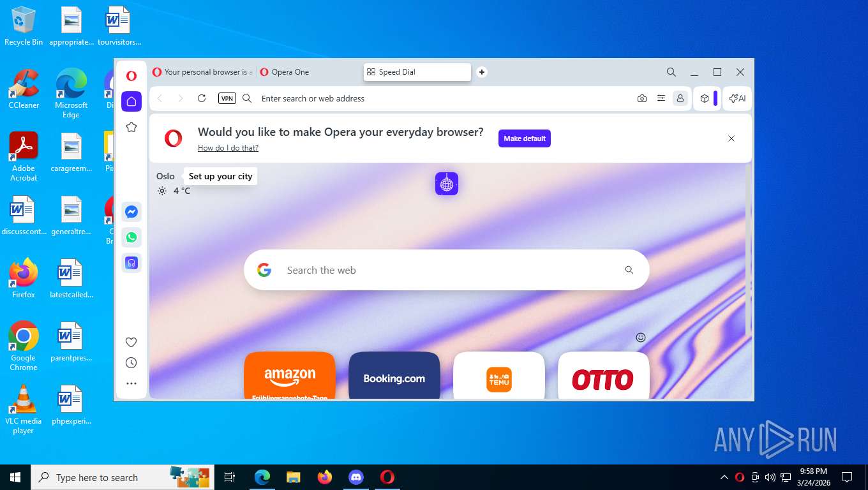This screenshot has height=490, width=868.
Task: Click the magnifier in web search box
Action: (x=629, y=270)
